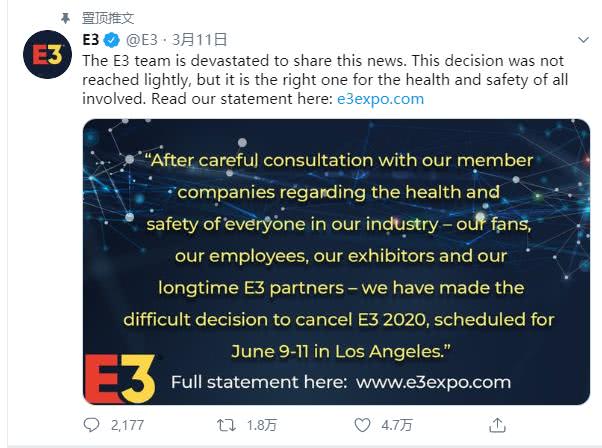602x448 pixels.
Task: Click the 2,177 replies count
Action: [x=127, y=425]
